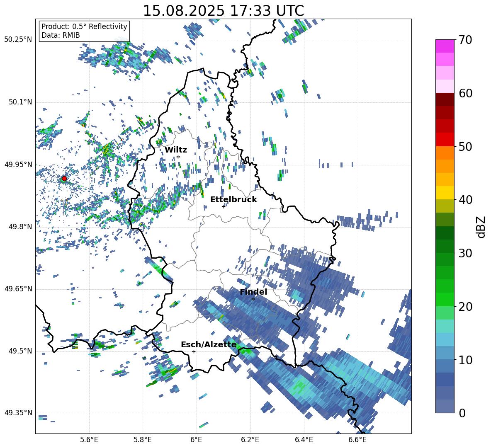491x448 pixels.
Task: Select the timestamp title 15.08.2025 17:33 UTC
Action: [224, 10]
